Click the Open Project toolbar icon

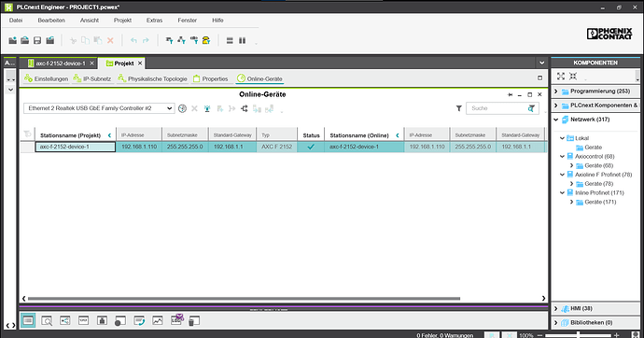[x=24, y=40]
